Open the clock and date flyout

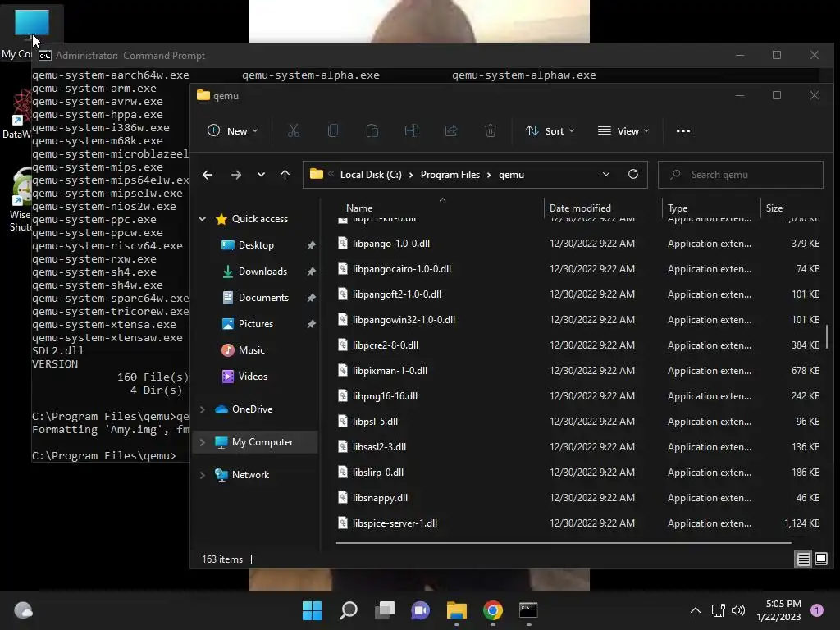778,610
